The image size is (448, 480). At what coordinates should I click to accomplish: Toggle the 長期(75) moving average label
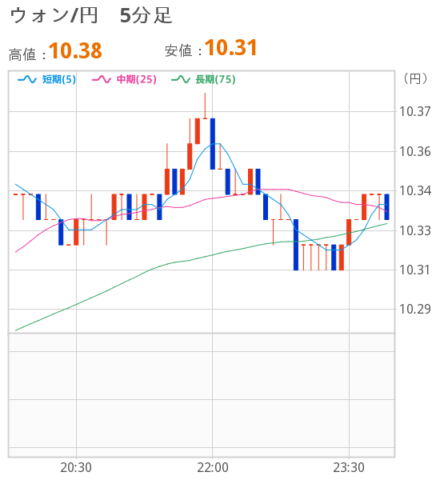(x=215, y=79)
